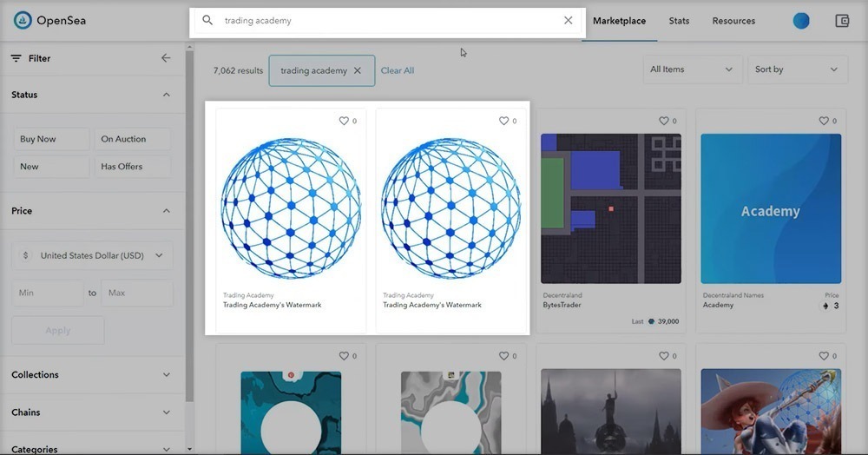Remove the trading academy filter chip

358,70
